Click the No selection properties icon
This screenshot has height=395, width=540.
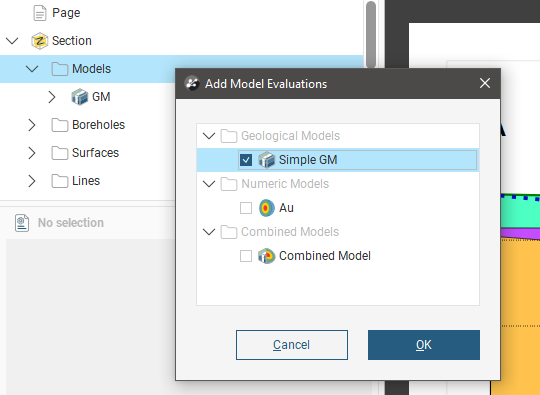coord(22,223)
